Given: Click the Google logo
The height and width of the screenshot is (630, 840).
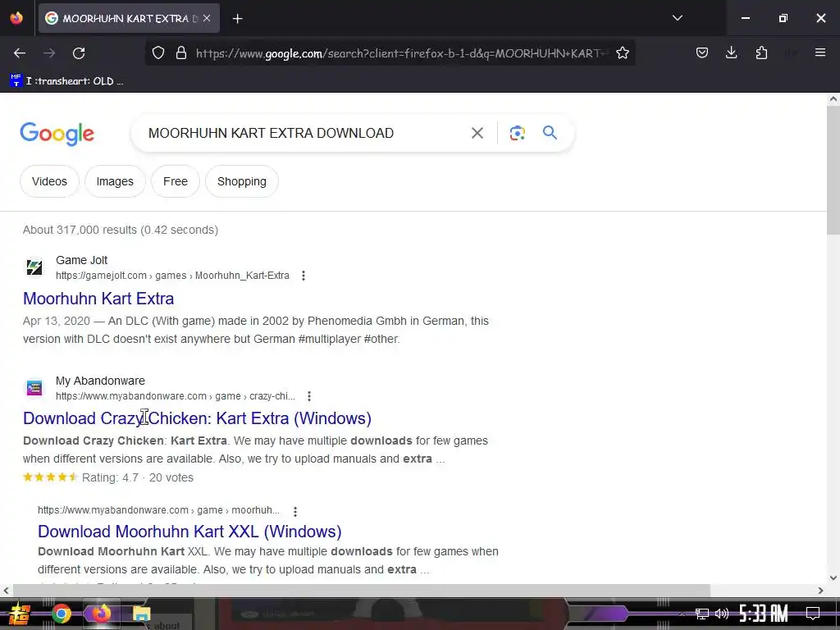Looking at the screenshot, I should coord(57,134).
